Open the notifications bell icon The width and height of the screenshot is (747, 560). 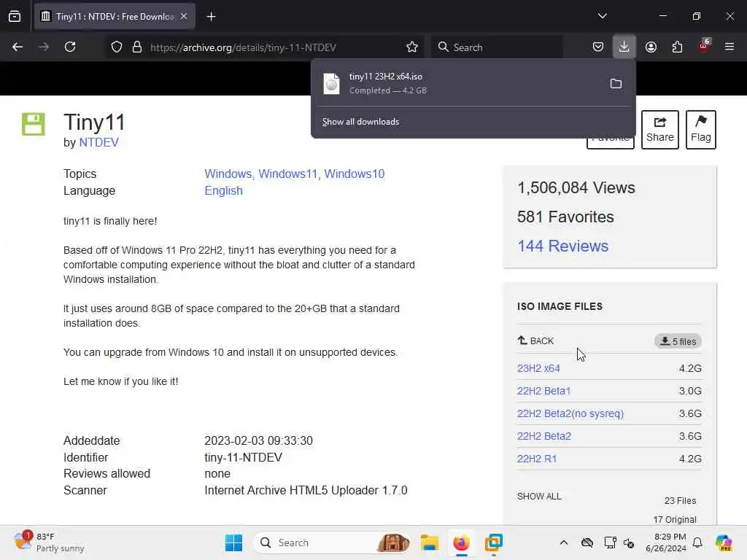point(697,542)
